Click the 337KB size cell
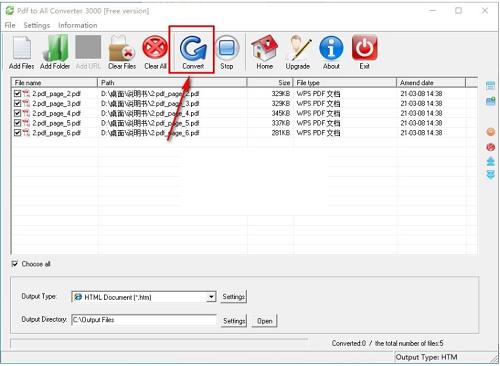The image size is (500, 366). [281, 123]
